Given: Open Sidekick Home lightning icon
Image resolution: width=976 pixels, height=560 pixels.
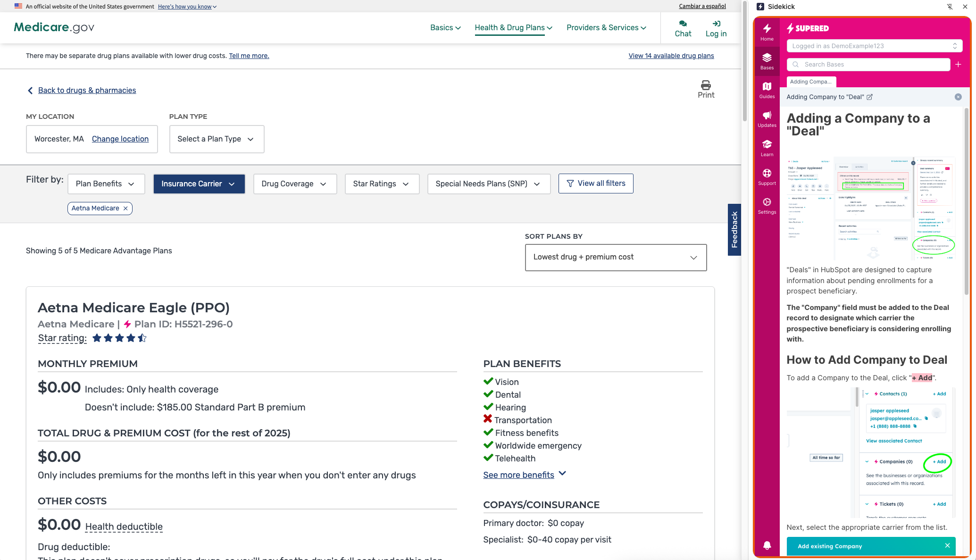Looking at the screenshot, I should [767, 28].
